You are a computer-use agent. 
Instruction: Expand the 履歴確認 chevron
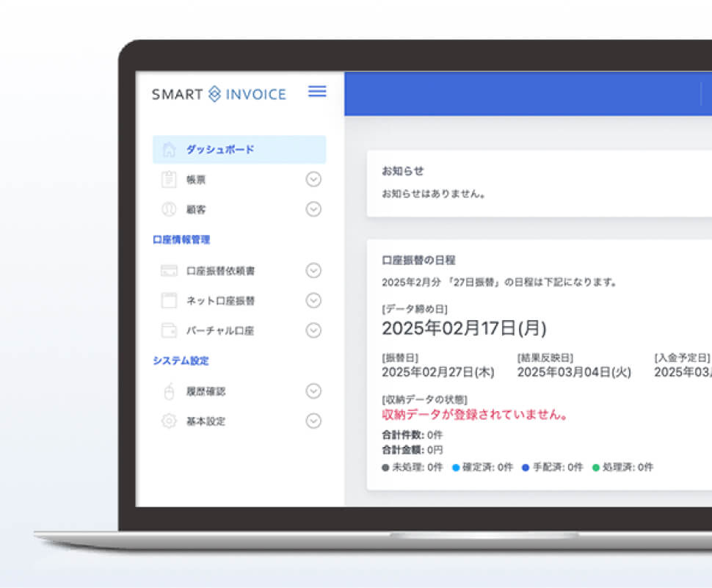pos(313,391)
